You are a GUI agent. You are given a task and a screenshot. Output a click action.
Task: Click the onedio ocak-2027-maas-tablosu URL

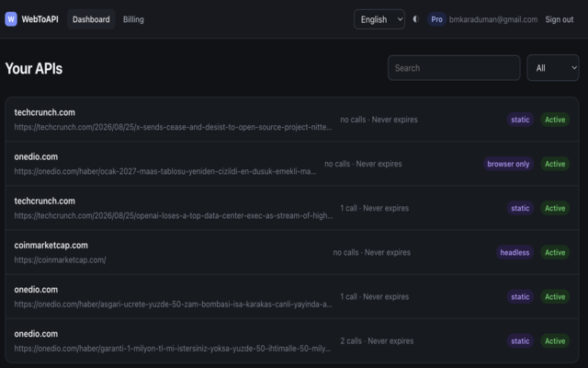[165, 171]
